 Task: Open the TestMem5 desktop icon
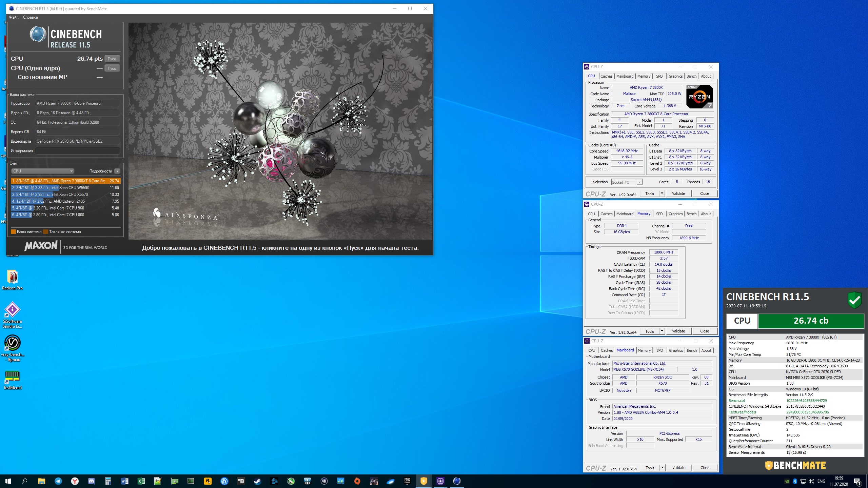[x=13, y=380]
